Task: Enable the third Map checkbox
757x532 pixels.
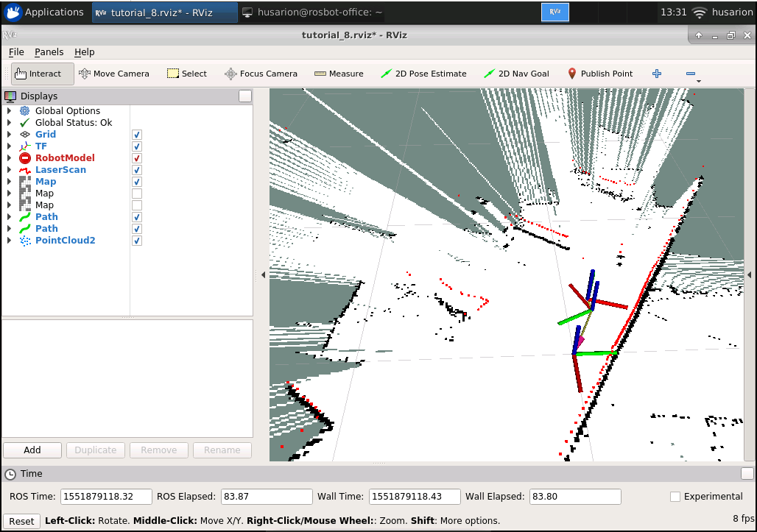Action: pyautogui.click(x=137, y=205)
